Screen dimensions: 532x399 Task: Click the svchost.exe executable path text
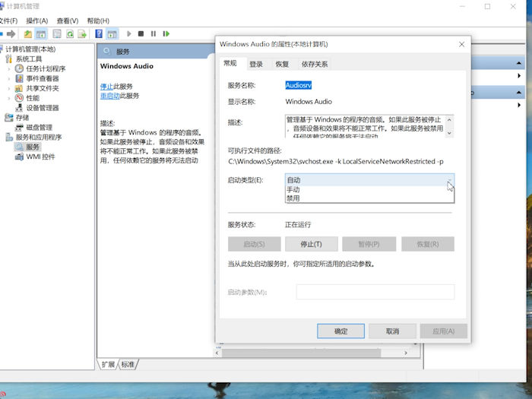click(336, 162)
